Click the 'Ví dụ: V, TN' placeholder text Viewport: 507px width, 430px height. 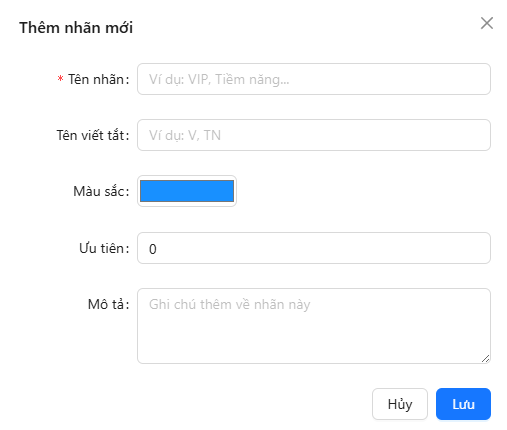tap(185, 135)
